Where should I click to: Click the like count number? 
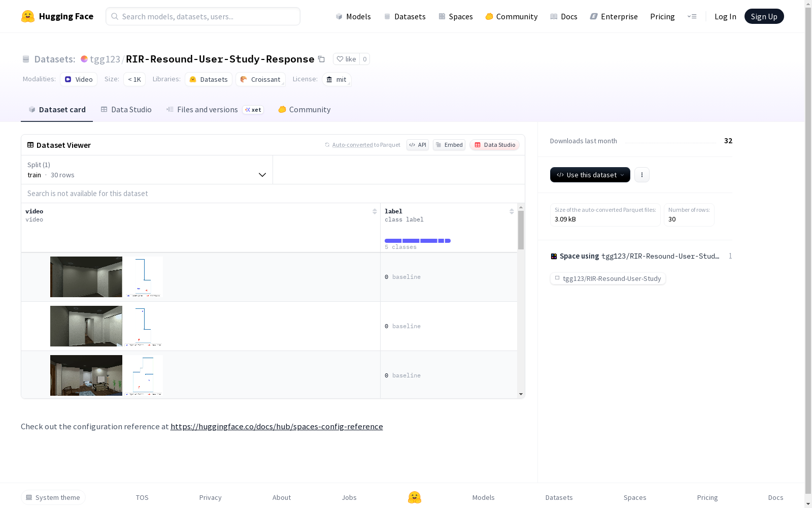364,59
